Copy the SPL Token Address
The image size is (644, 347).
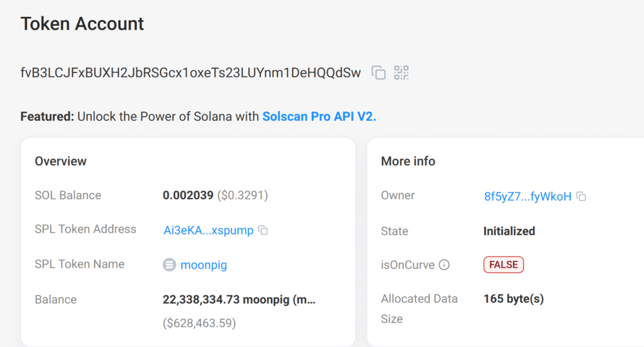[x=264, y=231]
